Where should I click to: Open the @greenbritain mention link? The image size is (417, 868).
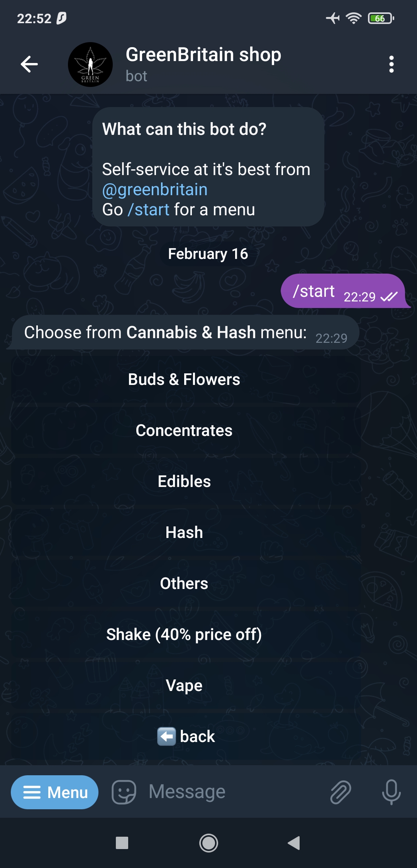point(155,189)
